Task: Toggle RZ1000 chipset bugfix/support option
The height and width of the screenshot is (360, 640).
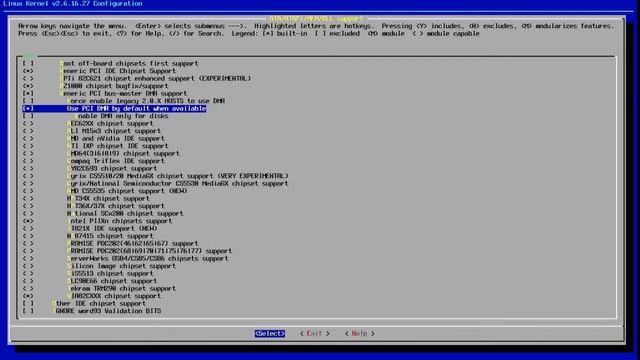Action: tap(95, 86)
